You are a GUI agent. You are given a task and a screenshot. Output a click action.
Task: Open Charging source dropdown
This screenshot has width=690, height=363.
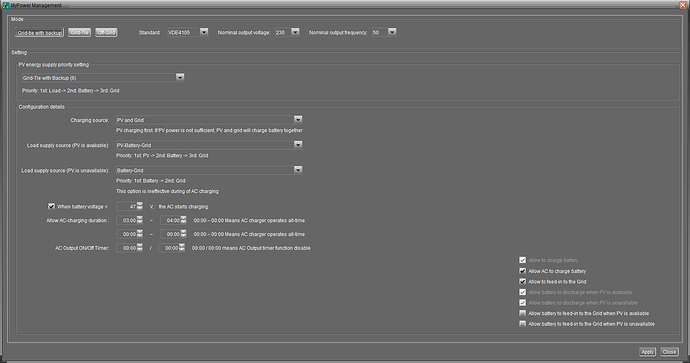click(x=298, y=120)
